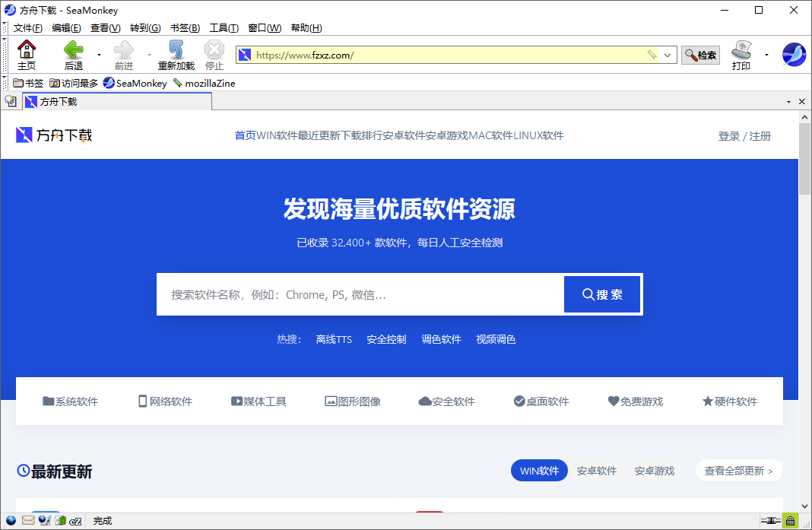Open the Address Book icon in status bar
Image resolution: width=812 pixels, height=530 pixels.
tap(61, 520)
